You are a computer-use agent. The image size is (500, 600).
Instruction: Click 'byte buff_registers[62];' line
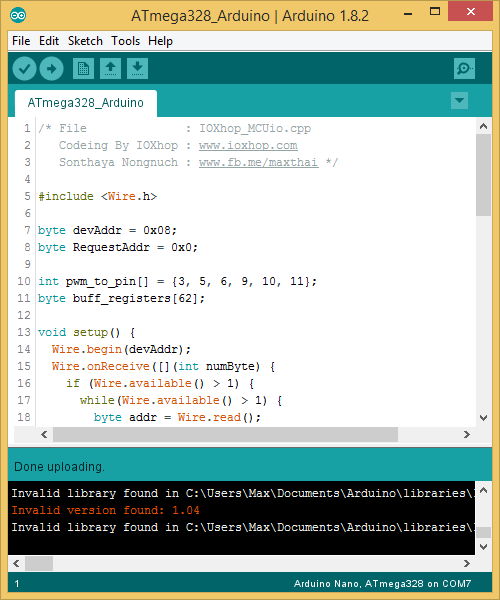[x=121, y=298]
